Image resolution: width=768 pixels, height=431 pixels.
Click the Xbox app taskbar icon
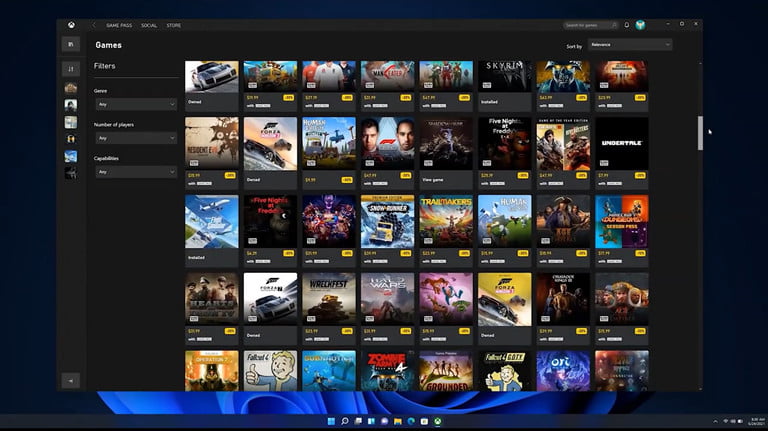click(x=437, y=421)
